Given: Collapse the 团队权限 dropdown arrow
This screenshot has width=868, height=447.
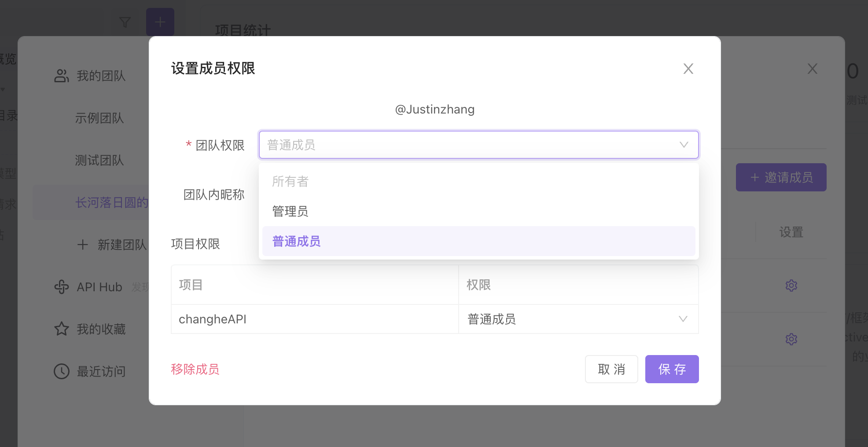Looking at the screenshot, I should pyautogui.click(x=684, y=145).
